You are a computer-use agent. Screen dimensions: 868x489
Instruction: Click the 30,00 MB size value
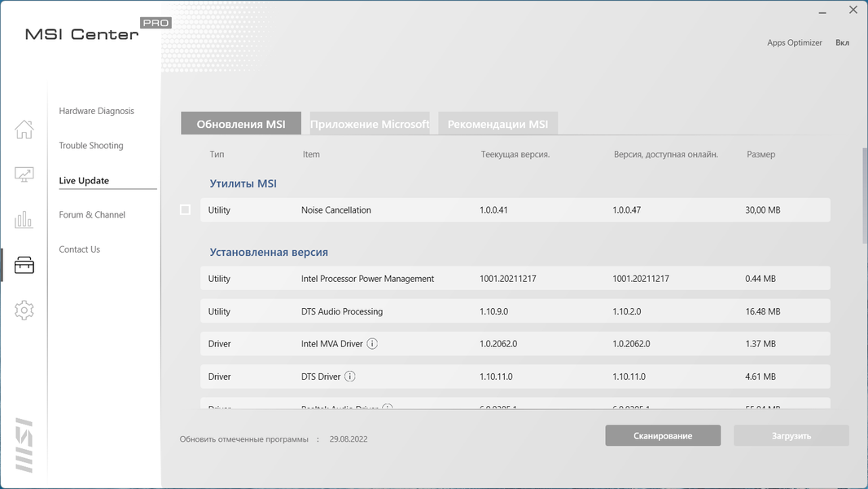coord(762,210)
